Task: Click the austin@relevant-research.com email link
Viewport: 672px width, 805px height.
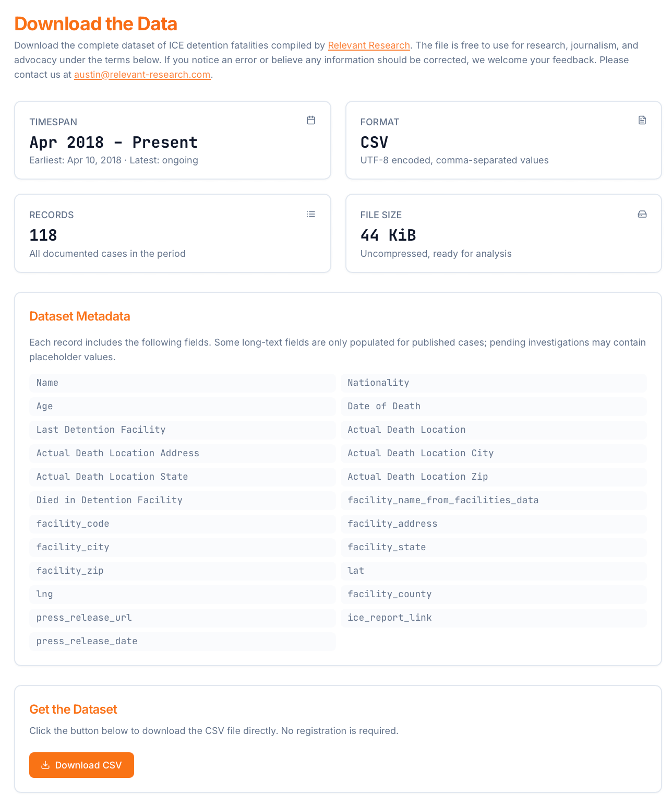Action: tap(142, 75)
